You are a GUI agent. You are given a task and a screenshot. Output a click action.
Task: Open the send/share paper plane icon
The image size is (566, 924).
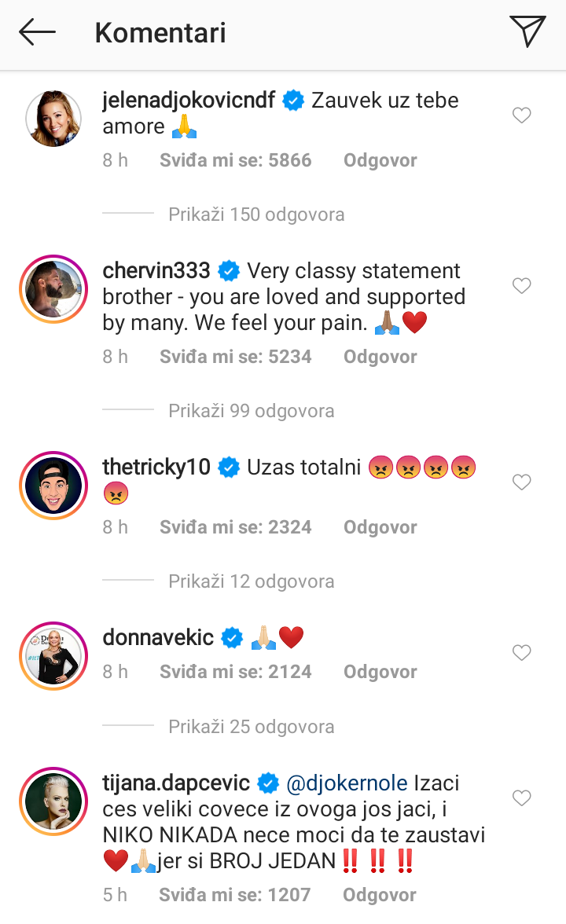tap(527, 32)
